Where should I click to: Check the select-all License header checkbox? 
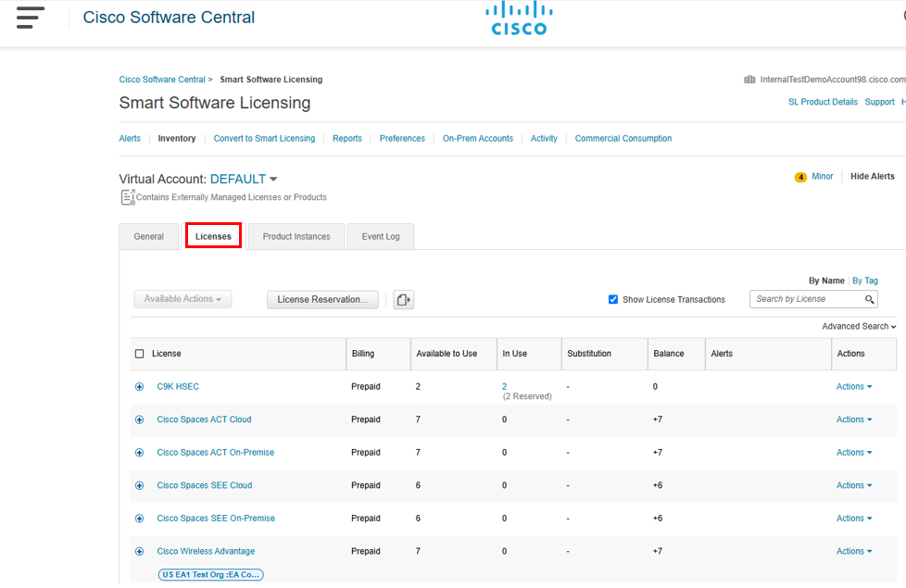(x=139, y=354)
